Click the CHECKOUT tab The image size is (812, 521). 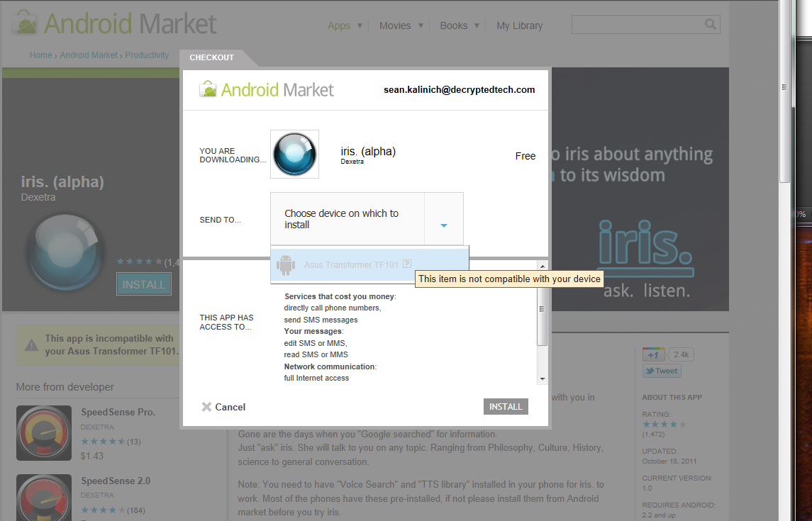pos(212,57)
